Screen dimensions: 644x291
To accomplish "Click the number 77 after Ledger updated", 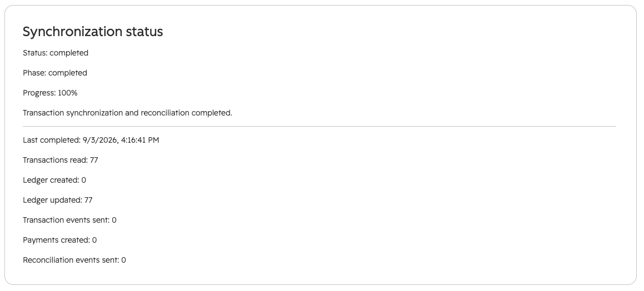I will pos(88,200).
